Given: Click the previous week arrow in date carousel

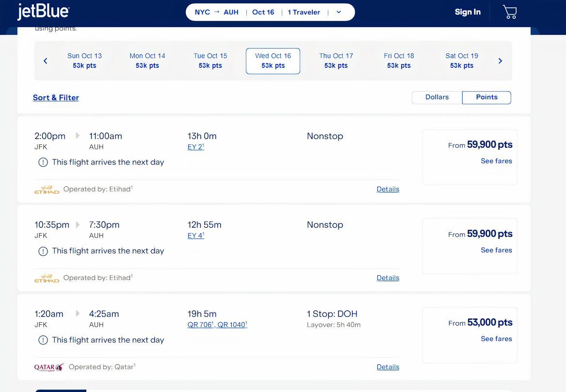Looking at the screenshot, I should 45,61.
